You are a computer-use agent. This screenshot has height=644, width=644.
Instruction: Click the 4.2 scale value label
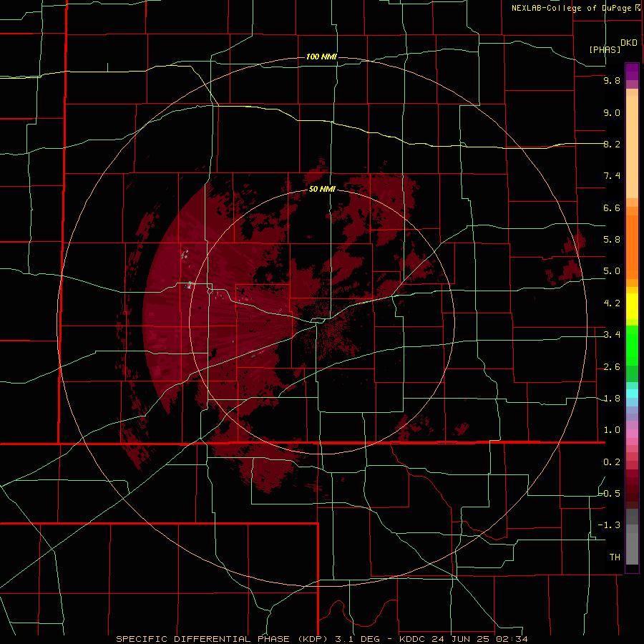click(x=612, y=303)
